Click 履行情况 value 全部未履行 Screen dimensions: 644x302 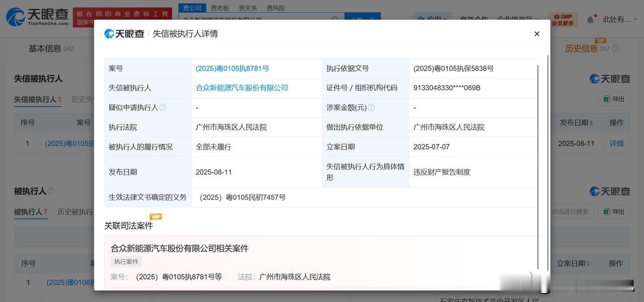pyautogui.click(x=213, y=147)
